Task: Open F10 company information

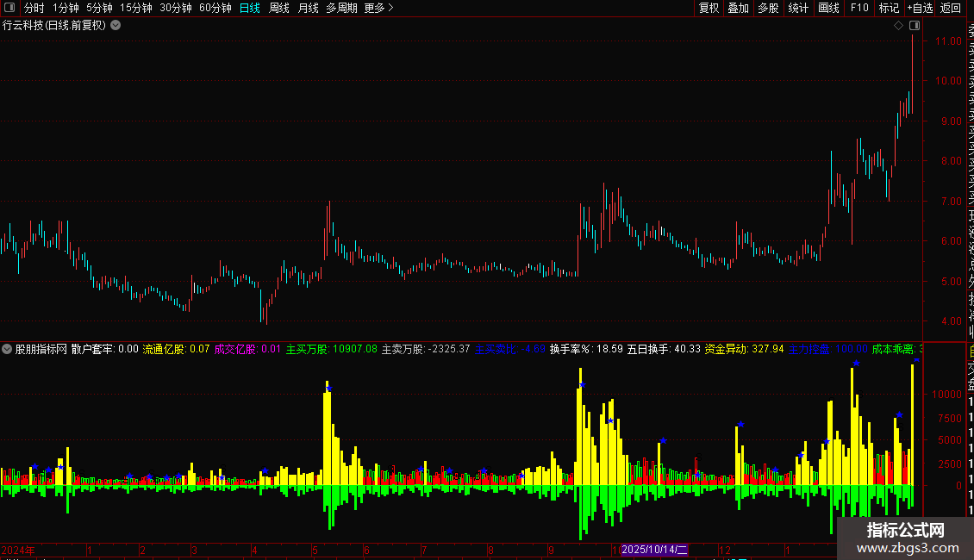Action: pos(859,8)
